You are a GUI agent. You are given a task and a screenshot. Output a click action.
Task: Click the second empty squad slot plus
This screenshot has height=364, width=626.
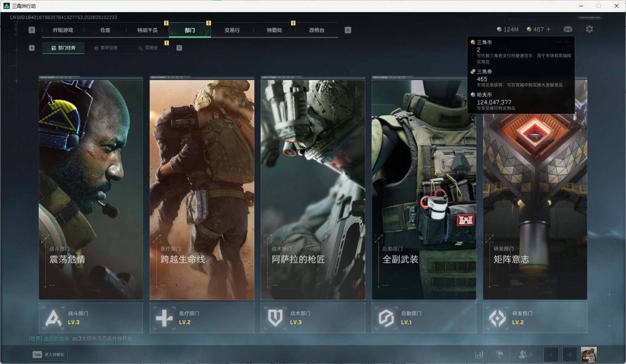570,355
